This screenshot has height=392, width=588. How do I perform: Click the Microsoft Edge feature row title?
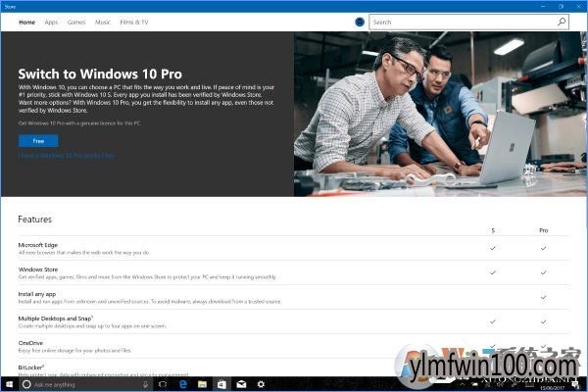click(38, 245)
